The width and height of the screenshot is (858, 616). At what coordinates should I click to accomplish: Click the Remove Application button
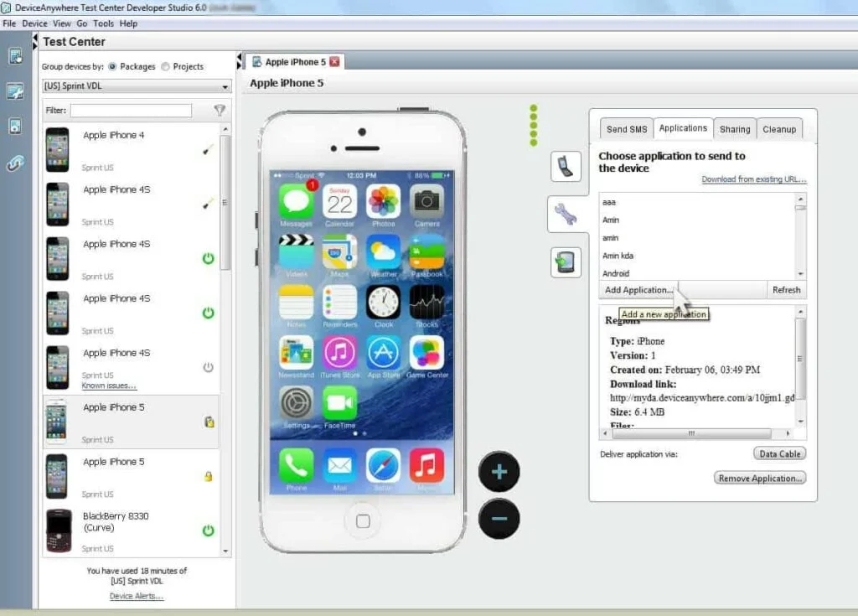(760, 478)
